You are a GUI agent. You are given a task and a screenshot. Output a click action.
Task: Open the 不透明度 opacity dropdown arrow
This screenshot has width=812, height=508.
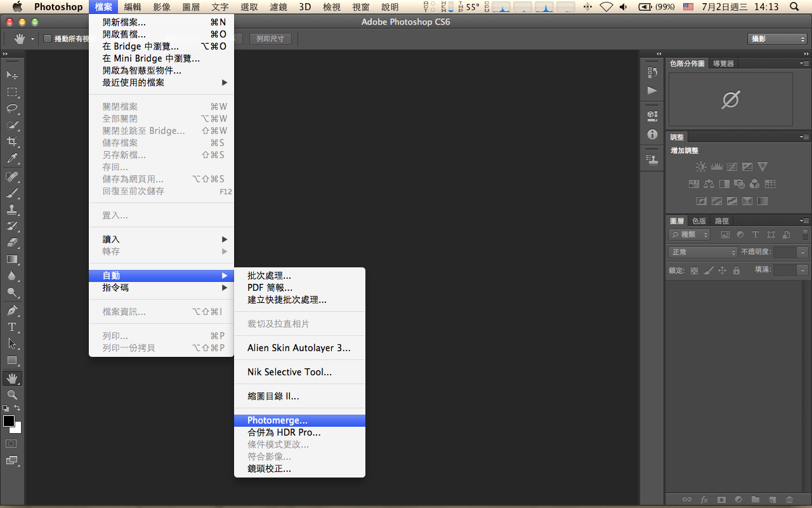[x=803, y=252]
